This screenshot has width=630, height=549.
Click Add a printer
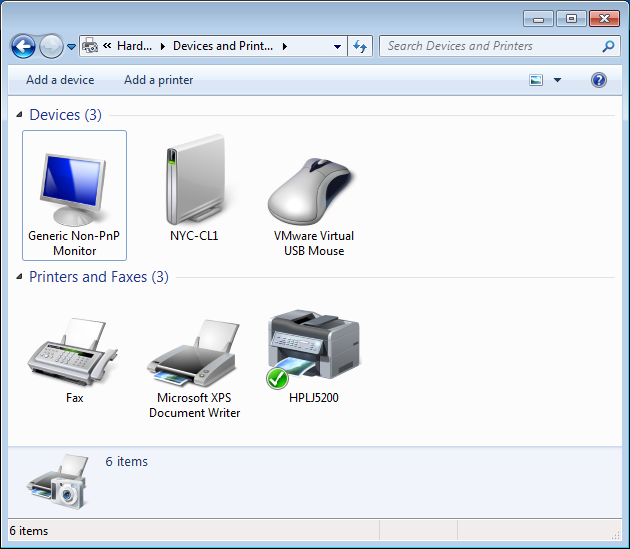coord(158,80)
